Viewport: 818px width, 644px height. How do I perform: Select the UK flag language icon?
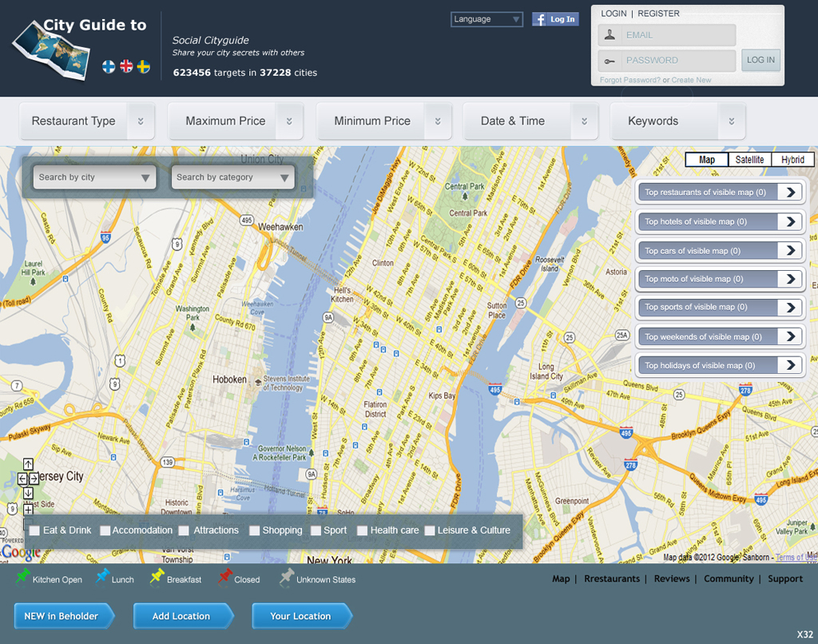126,66
